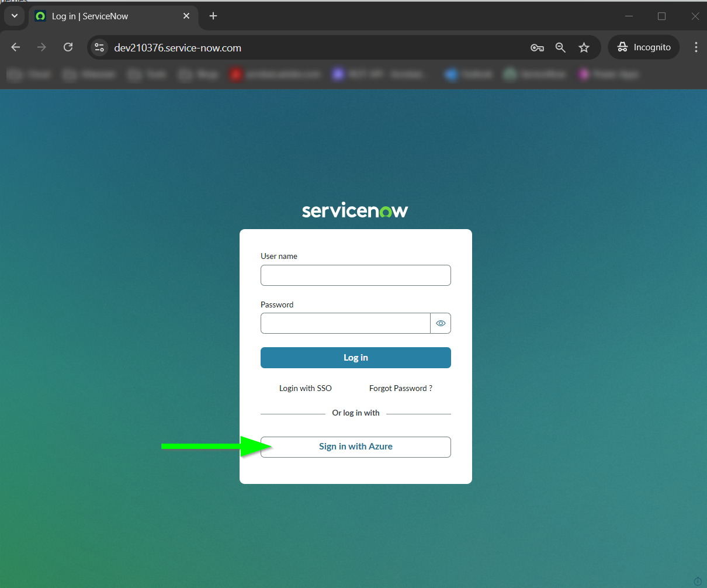Click the address bar URL text

[178, 48]
